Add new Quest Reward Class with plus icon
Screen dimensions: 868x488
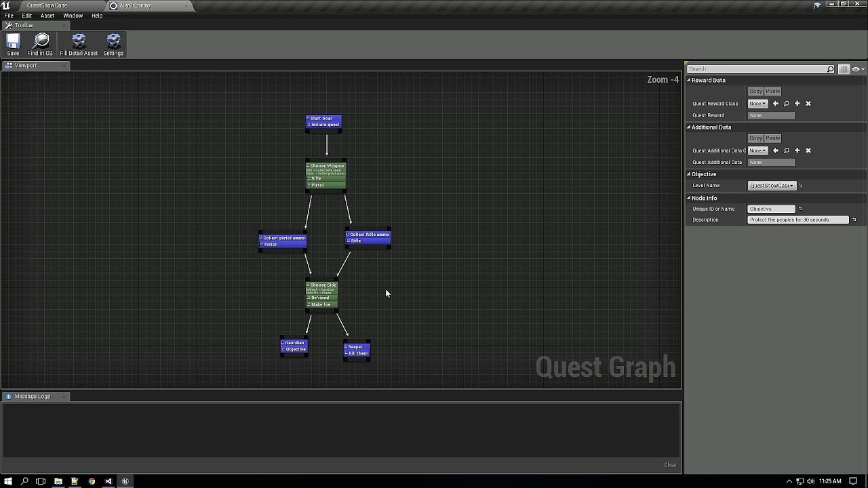pyautogui.click(x=797, y=104)
